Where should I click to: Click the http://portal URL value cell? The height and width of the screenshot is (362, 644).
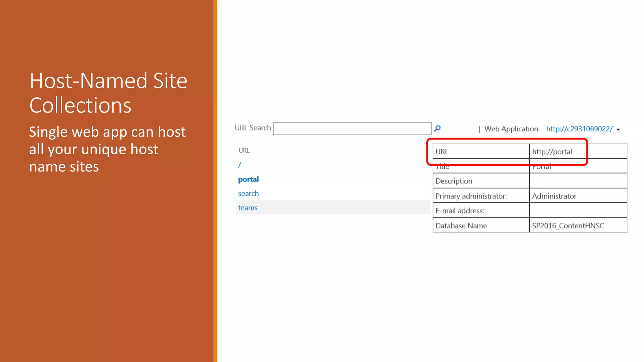(x=578, y=151)
